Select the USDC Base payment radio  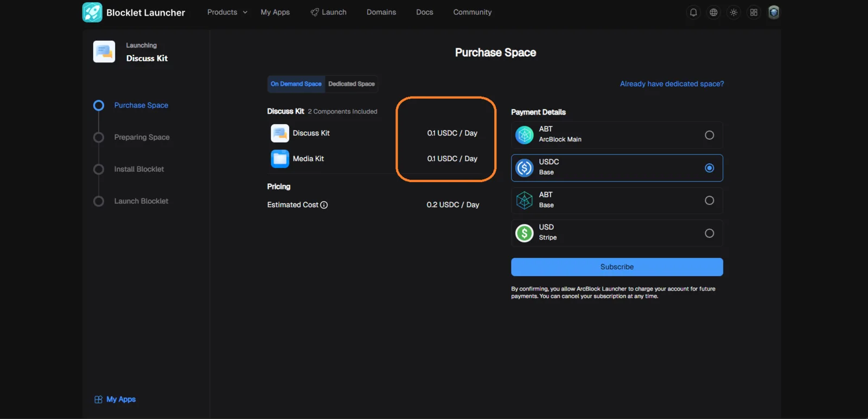[709, 168]
